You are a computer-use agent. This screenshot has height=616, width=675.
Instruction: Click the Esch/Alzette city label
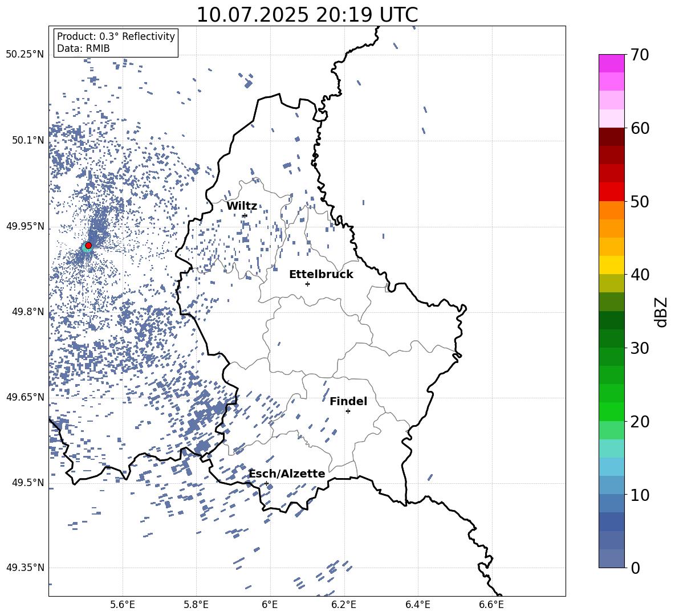coord(287,474)
